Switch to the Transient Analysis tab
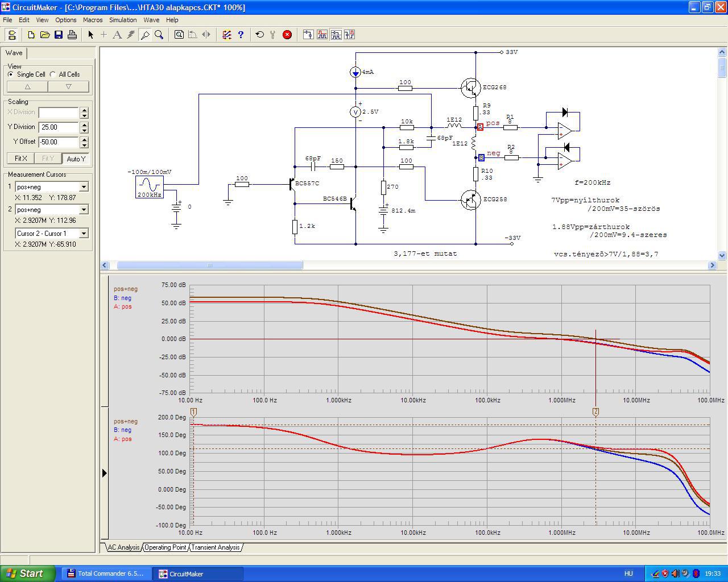 click(215, 547)
